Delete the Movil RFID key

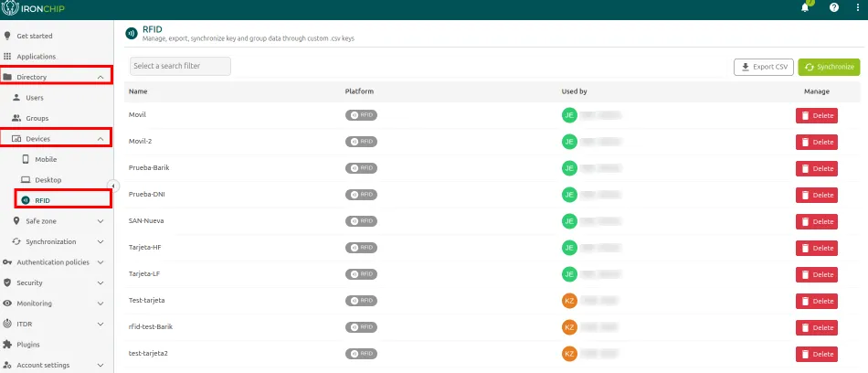click(x=817, y=115)
